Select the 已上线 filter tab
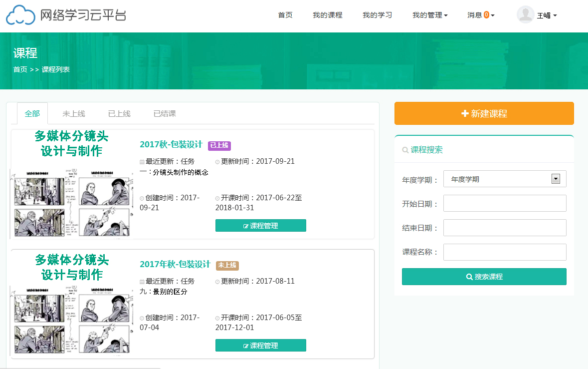The image size is (588, 369). point(119,114)
